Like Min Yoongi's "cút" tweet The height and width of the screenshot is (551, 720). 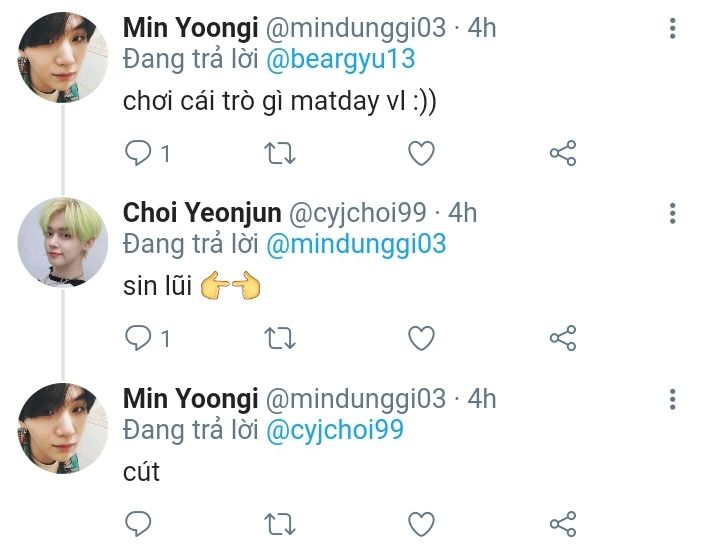click(422, 523)
